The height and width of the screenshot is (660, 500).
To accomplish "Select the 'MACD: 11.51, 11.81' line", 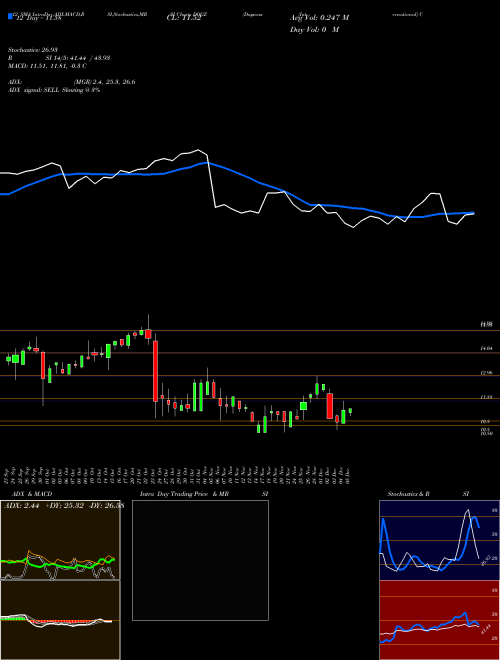I will pos(47,66).
